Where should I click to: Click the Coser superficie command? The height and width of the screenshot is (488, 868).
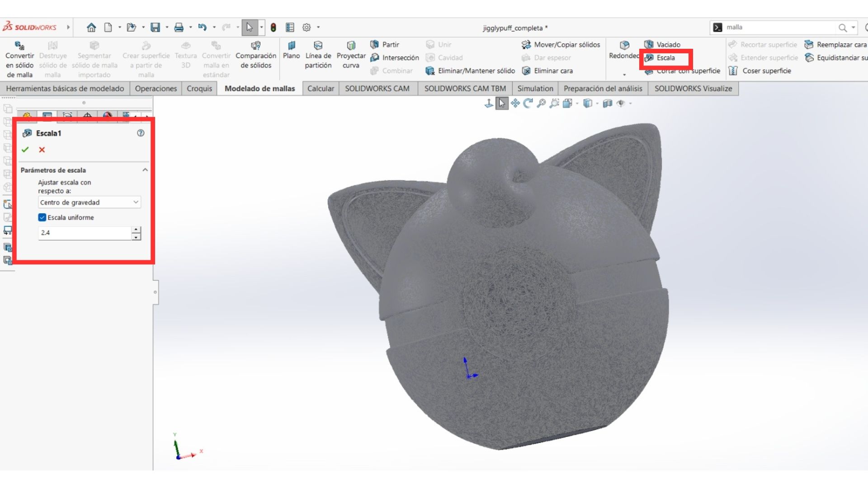pyautogui.click(x=760, y=71)
